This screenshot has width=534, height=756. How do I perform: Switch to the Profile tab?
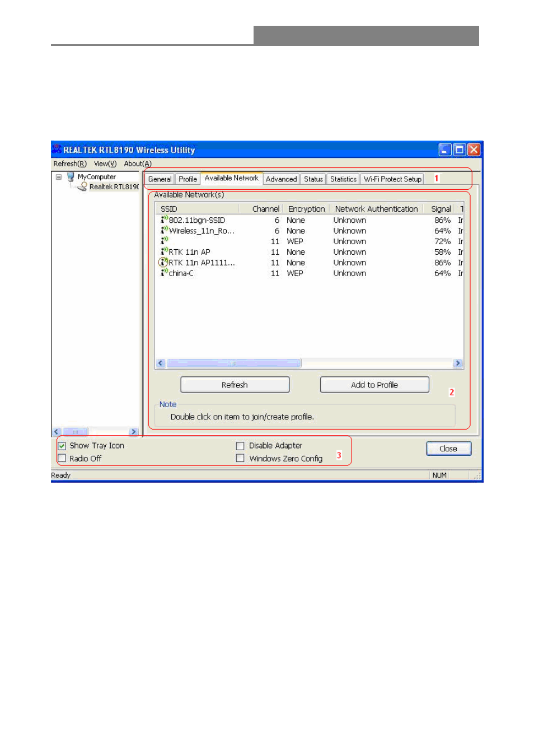point(188,179)
